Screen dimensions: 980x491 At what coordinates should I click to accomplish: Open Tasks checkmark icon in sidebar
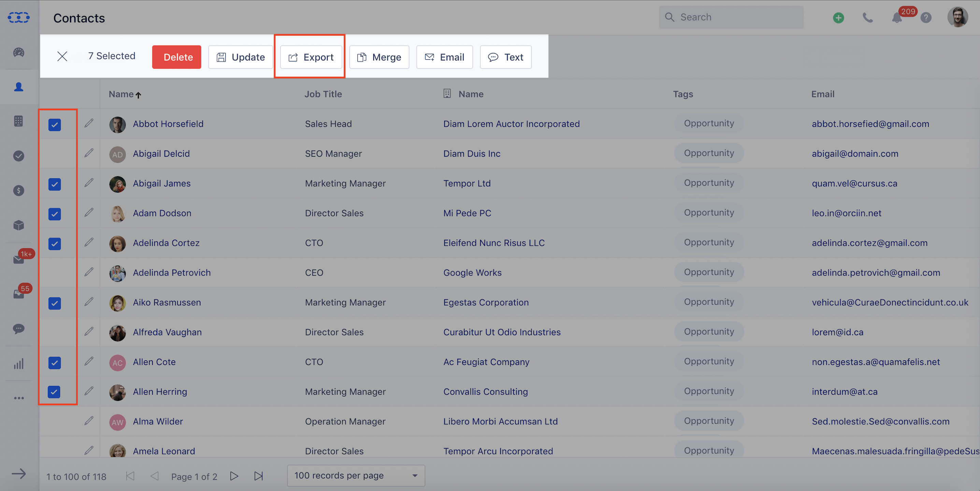pyautogui.click(x=19, y=156)
